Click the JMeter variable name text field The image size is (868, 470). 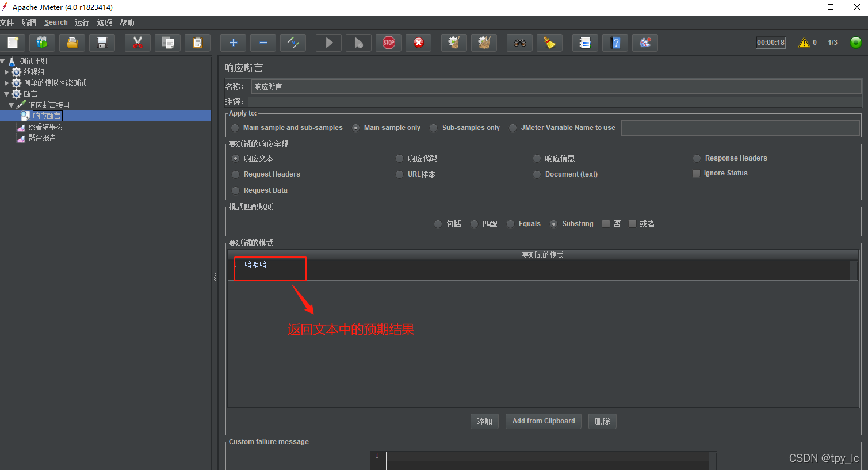click(740, 128)
